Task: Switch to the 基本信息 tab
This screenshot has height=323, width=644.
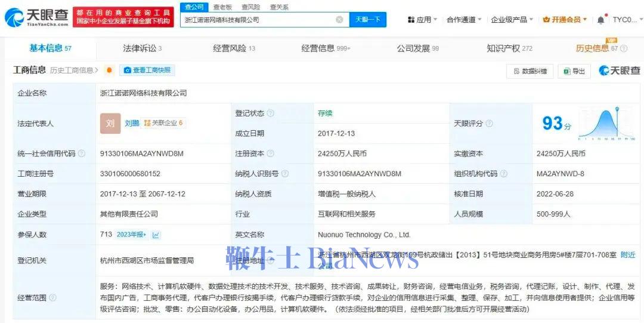Action: point(50,48)
